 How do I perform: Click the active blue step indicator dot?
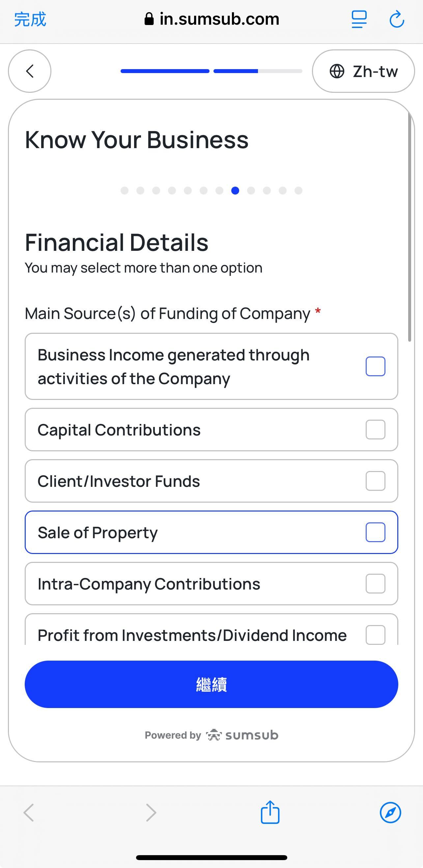pyautogui.click(x=235, y=191)
